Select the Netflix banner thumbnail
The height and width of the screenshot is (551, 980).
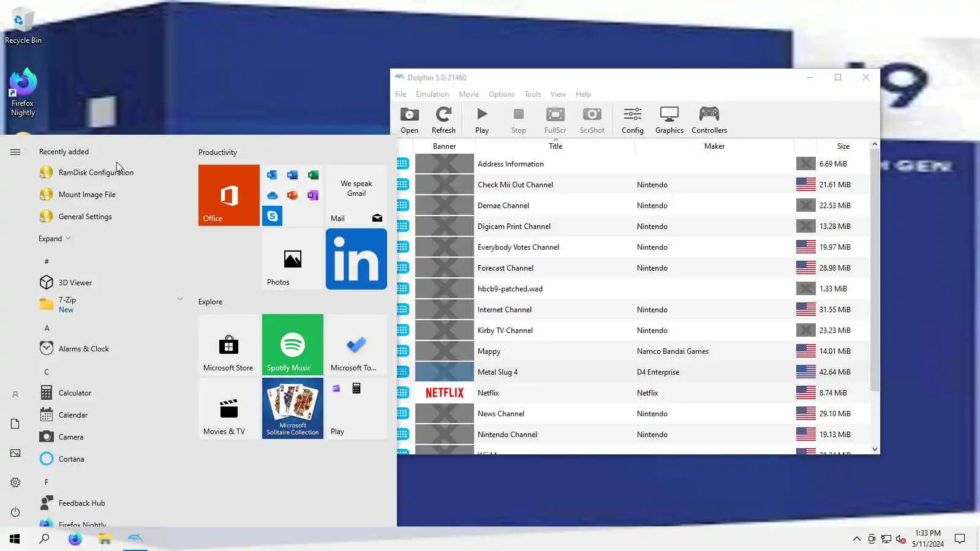[x=445, y=393]
